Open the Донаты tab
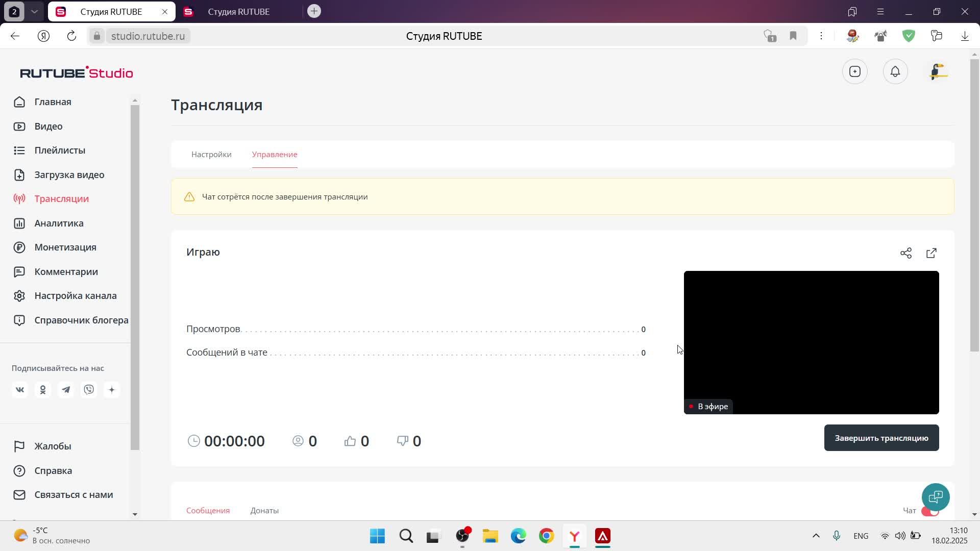This screenshot has height=551, width=980. pos(264,511)
